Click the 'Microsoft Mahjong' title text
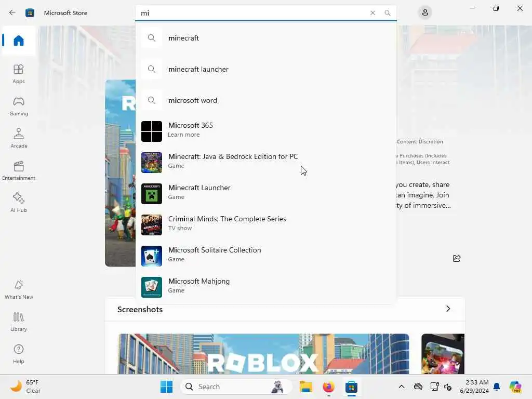Image resolution: width=532 pixels, height=399 pixels. coord(199,281)
